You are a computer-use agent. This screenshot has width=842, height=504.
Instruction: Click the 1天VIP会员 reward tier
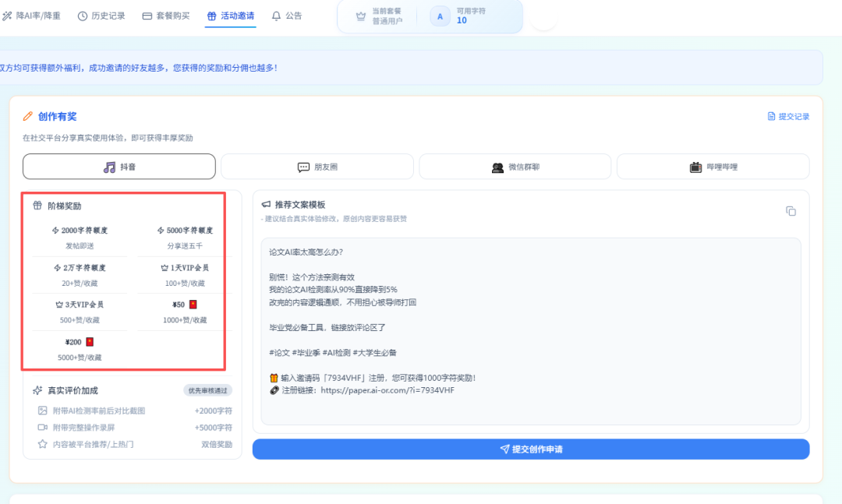[185, 275]
